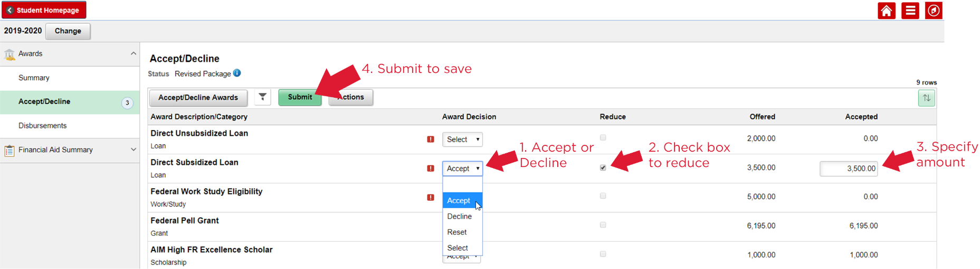Viewport: 980px width, 269px height.
Task: Check Reduce box for Federal Pell Grant
Action: (x=603, y=225)
